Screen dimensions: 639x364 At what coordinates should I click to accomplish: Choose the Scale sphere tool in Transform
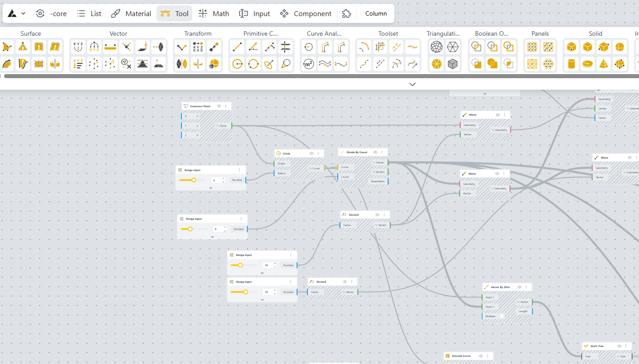coord(214,64)
